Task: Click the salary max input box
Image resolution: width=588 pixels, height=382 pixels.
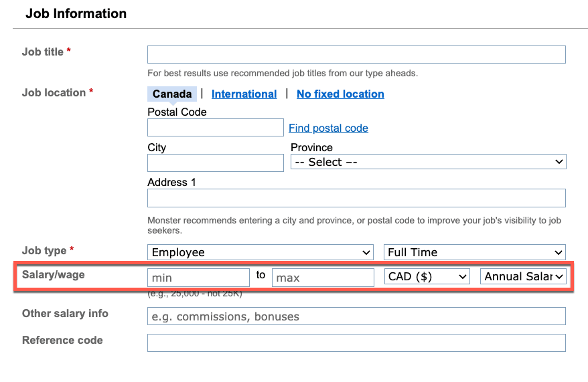Action: coord(323,278)
